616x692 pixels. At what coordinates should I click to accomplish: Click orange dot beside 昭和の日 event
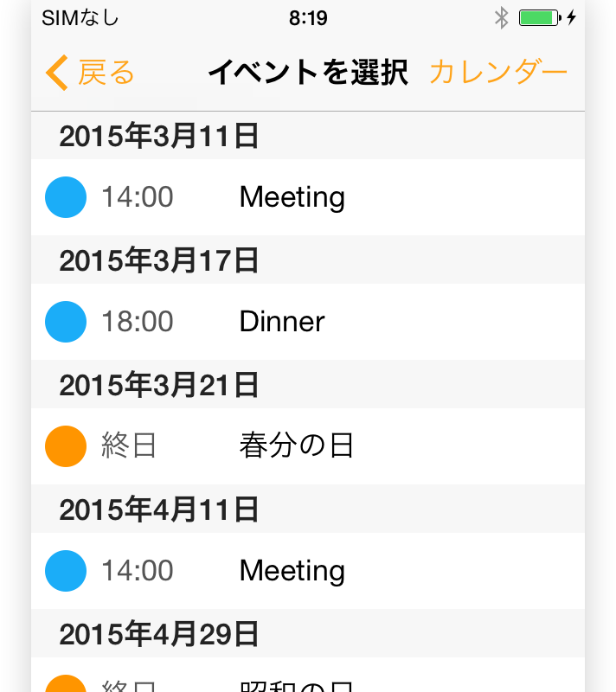click(x=66, y=683)
